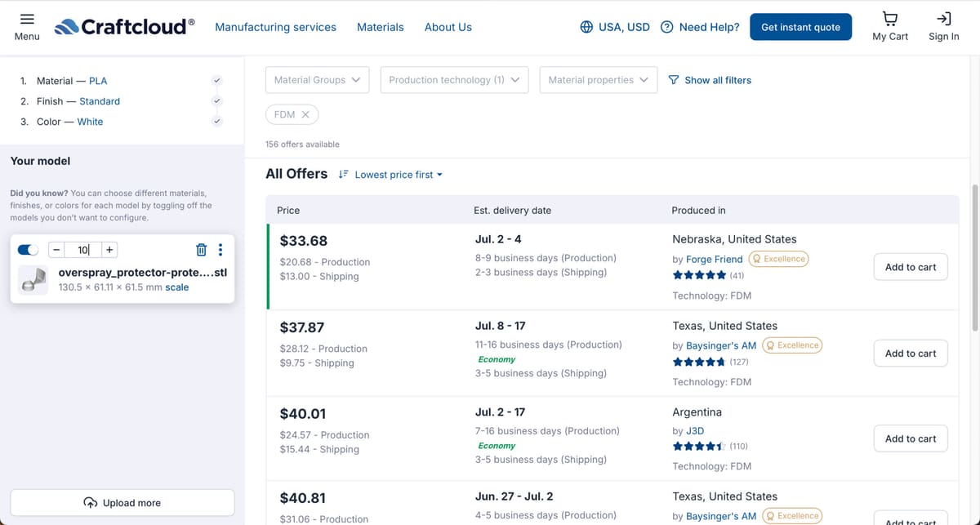Click the overspray_protector-prote....stl file name
The width and height of the screenshot is (980, 525).
pos(143,273)
